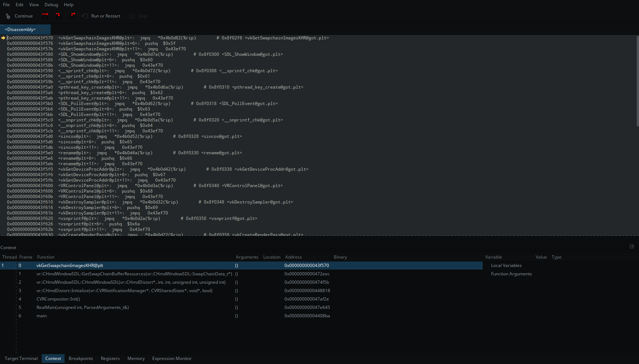Screen dimensions: 639x364
Task: Click the Continue button
Action: 23,16
